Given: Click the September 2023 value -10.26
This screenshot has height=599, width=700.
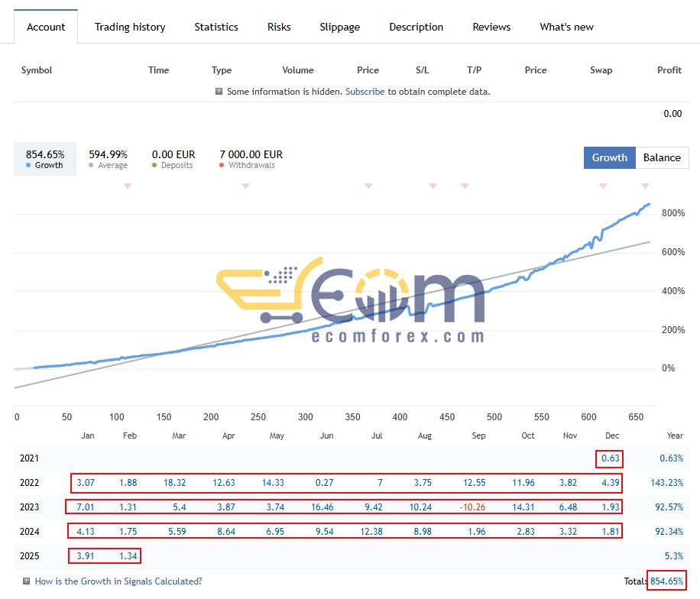Looking at the screenshot, I should [x=472, y=507].
